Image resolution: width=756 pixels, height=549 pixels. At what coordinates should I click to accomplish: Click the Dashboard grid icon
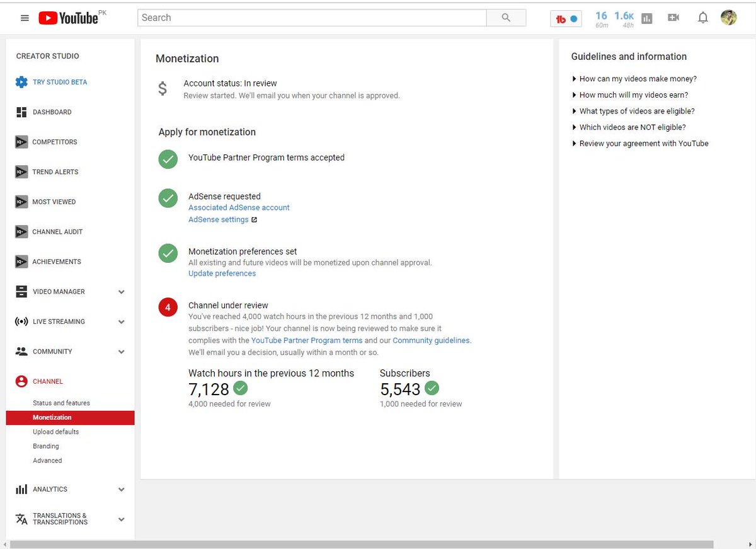click(21, 112)
